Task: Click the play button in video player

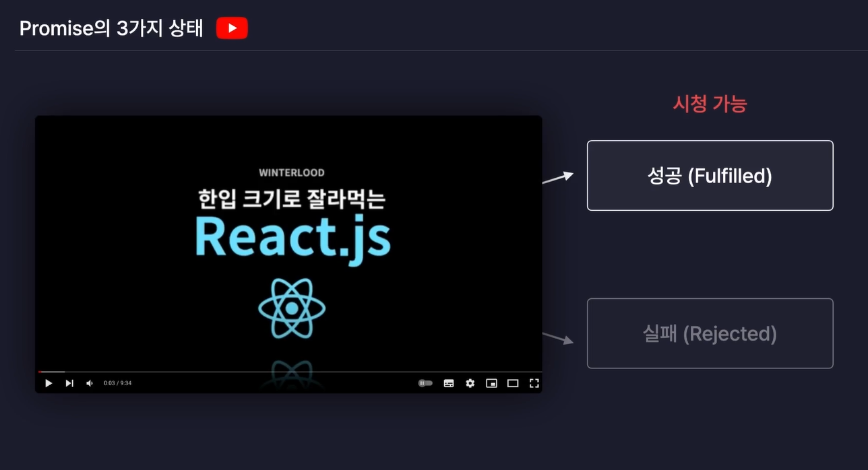Action: coord(49,383)
